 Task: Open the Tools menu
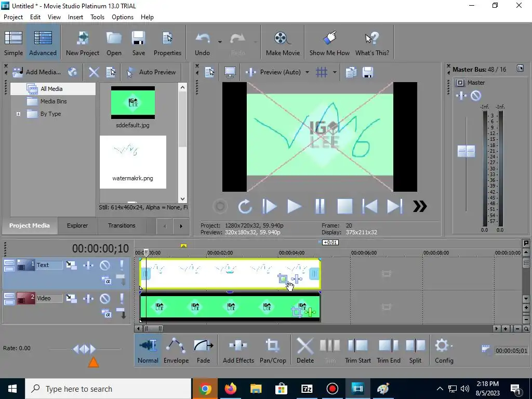pyautogui.click(x=97, y=17)
